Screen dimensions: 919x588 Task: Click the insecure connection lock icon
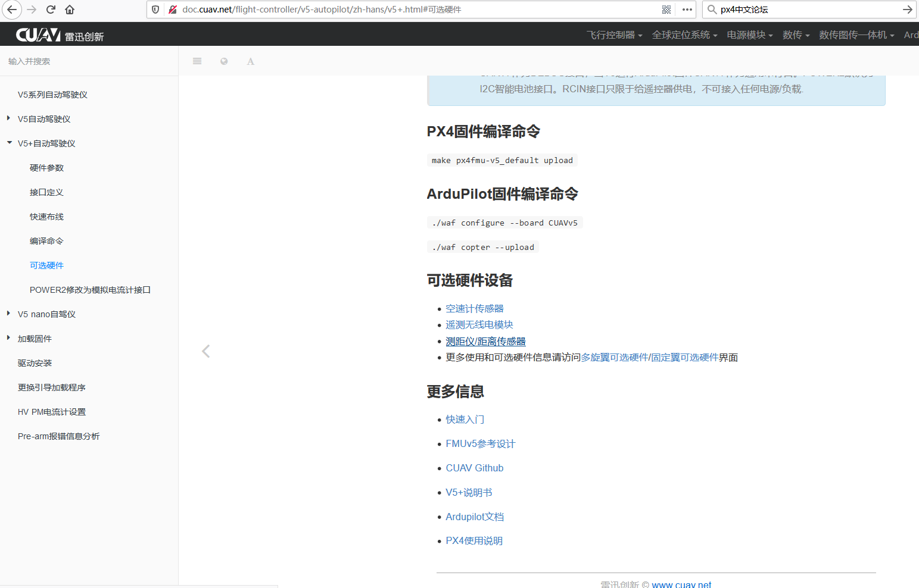pyautogui.click(x=173, y=10)
